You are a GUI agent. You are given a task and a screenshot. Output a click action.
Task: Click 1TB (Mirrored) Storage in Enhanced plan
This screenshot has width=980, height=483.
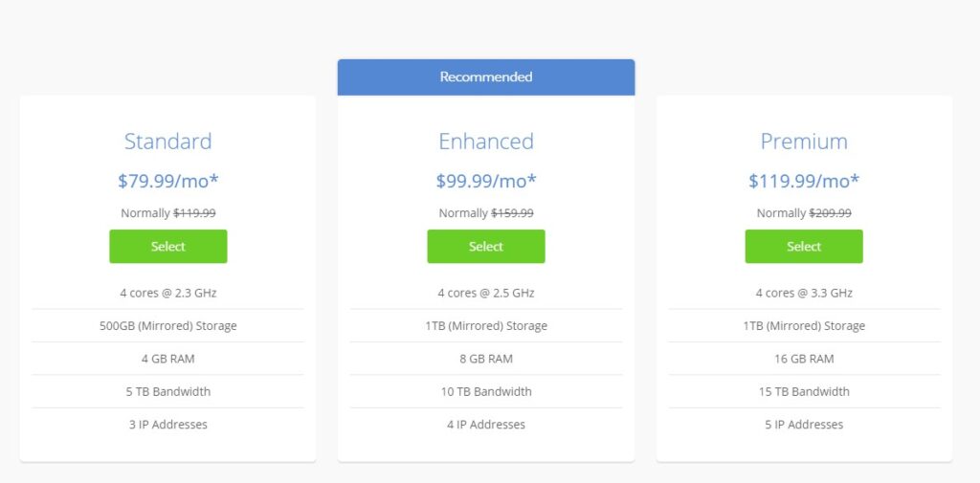tap(486, 325)
